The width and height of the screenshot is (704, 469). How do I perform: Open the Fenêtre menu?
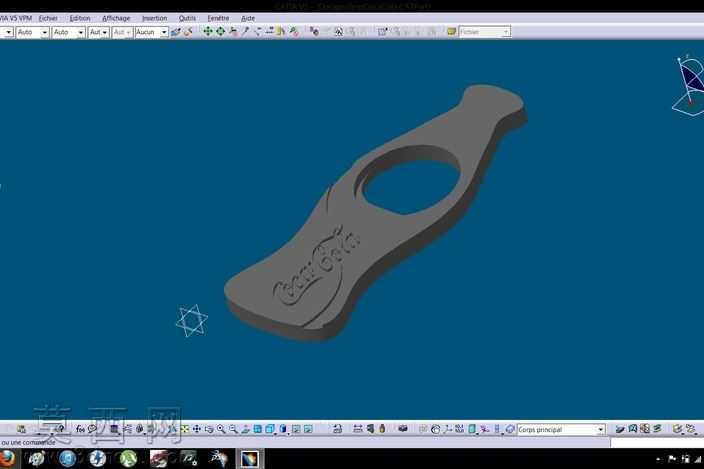(218, 18)
